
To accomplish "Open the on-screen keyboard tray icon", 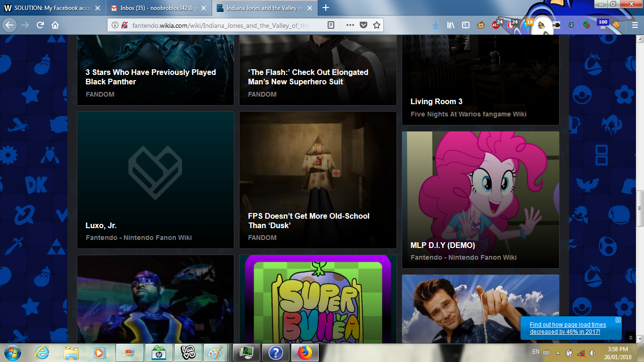I will [546, 352].
